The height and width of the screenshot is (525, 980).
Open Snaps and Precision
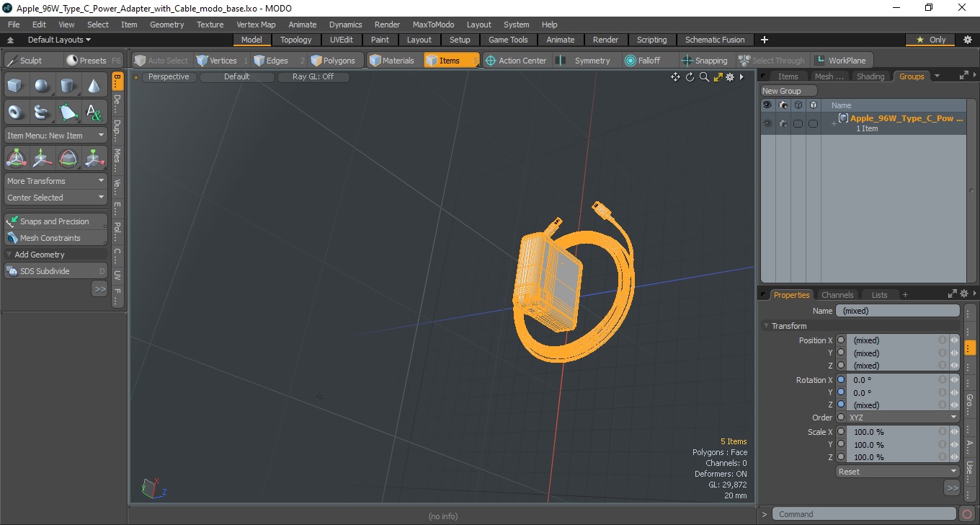pyautogui.click(x=56, y=221)
